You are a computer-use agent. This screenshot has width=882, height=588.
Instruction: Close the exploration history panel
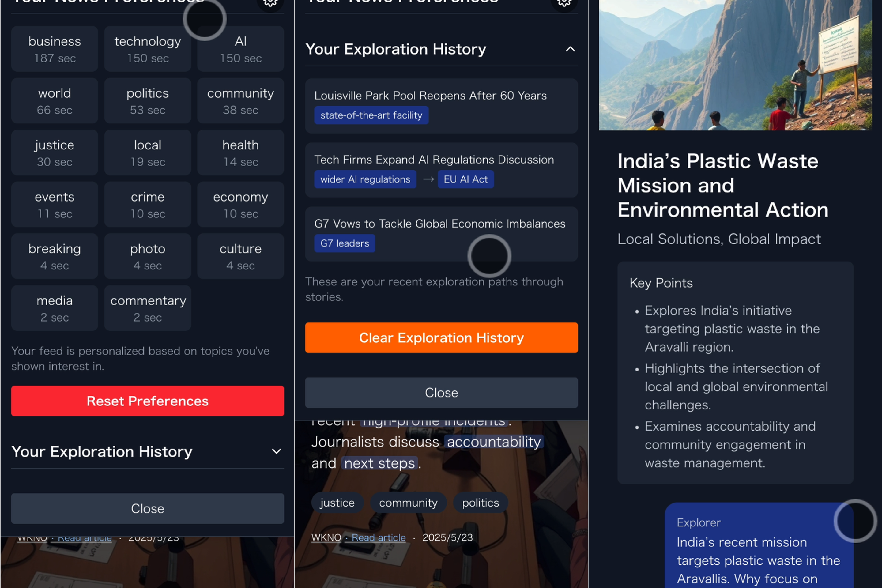tap(441, 393)
